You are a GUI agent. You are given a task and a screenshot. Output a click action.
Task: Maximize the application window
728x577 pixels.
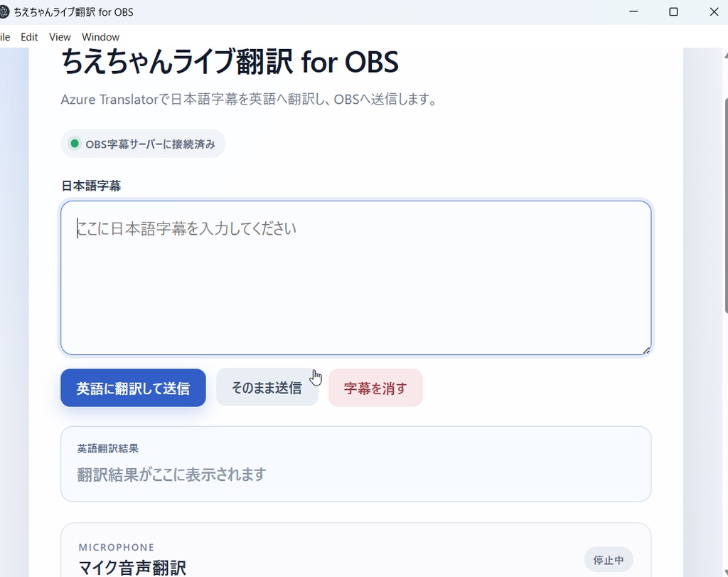(673, 11)
